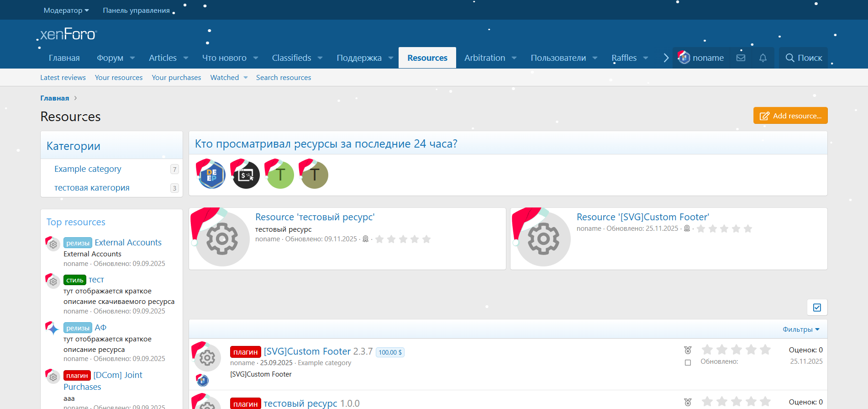Click the xenForo logo
Image resolution: width=868 pixels, height=409 pixels.
(68, 34)
